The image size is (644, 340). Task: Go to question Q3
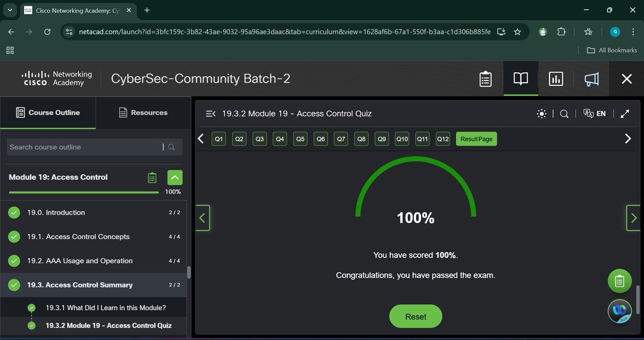coord(260,139)
